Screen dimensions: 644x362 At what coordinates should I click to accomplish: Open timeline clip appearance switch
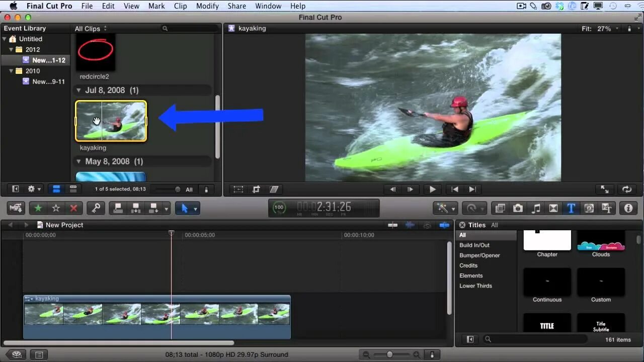pyautogui.click(x=432, y=354)
